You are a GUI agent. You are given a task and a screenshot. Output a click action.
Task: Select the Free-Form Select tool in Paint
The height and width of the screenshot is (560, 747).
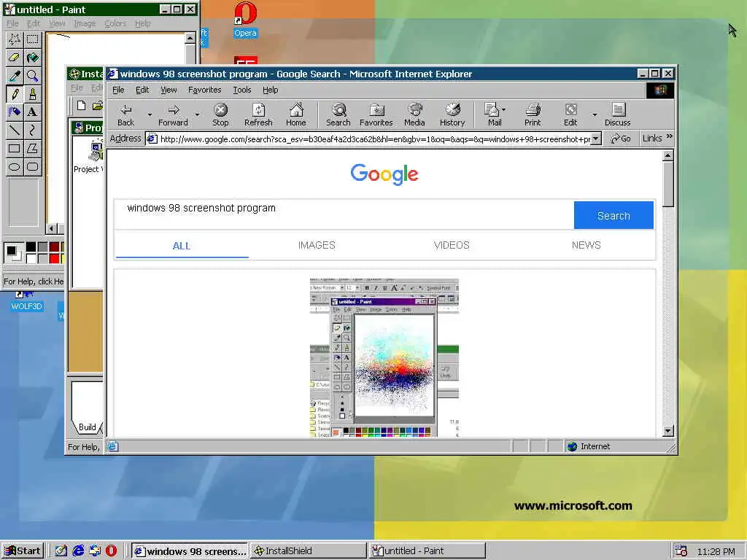pos(15,39)
